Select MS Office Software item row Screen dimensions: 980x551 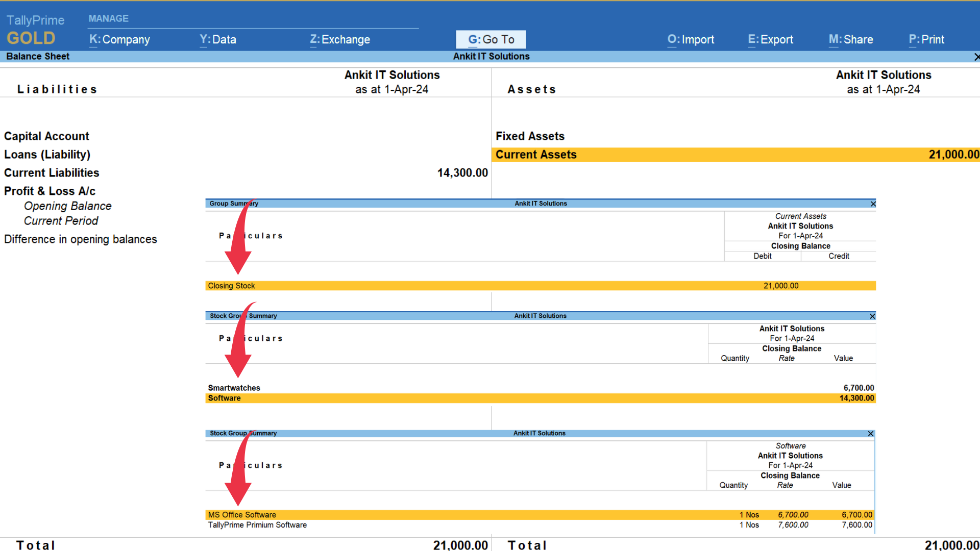pos(540,515)
